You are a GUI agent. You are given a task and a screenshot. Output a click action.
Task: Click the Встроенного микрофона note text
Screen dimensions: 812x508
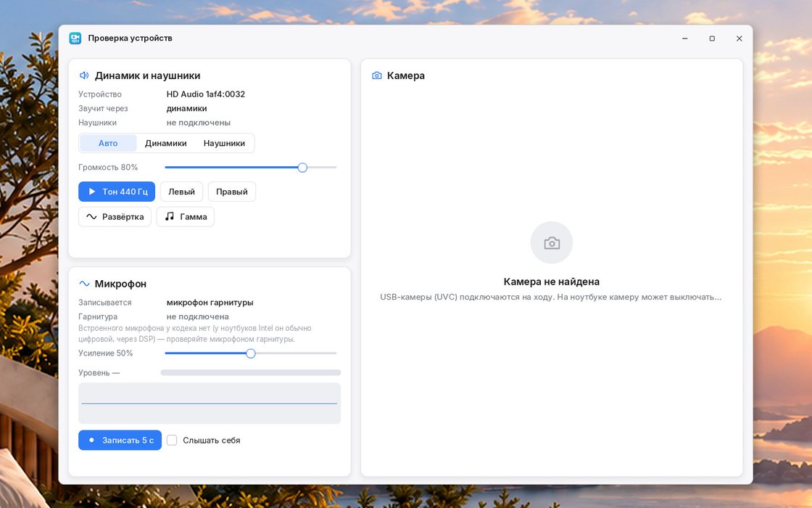coord(195,334)
